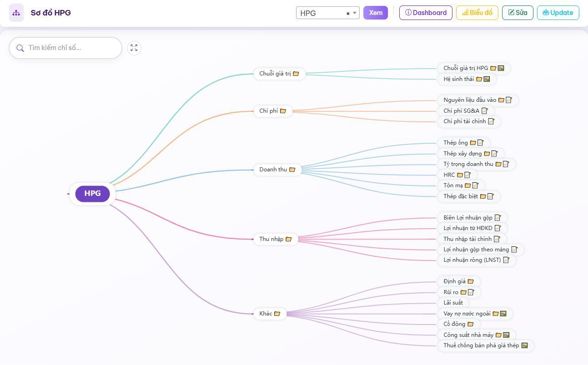Clear the HPG selection with the x
Image resolution: width=588 pixels, height=365 pixels.
[x=348, y=13]
